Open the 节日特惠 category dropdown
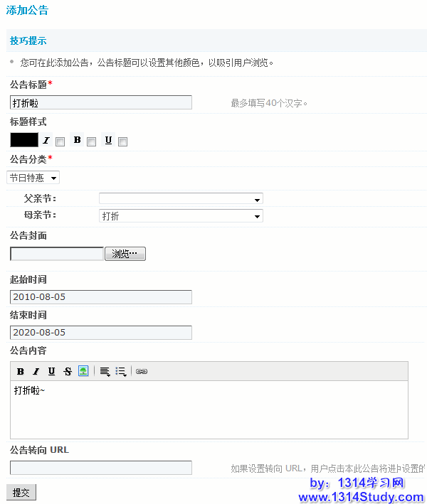The height and width of the screenshot is (504, 427). pyautogui.click(x=33, y=178)
